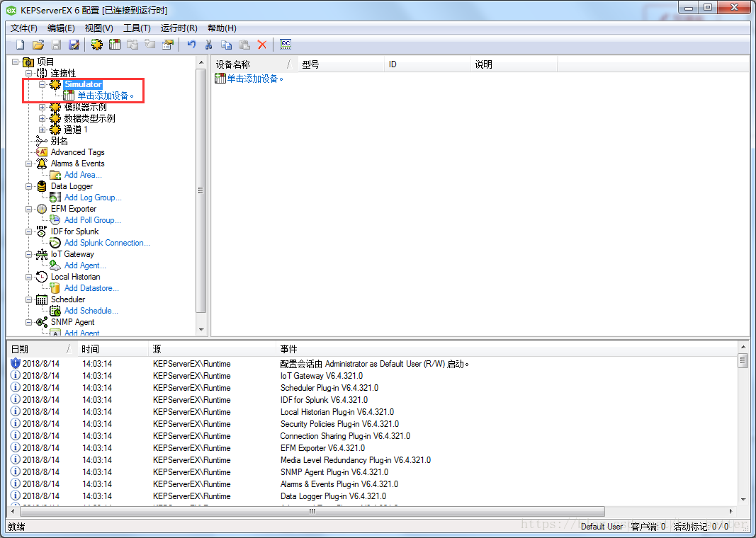756x538 pixels.
Task: Click the Copy toolbar icon
Action: [x=227, y=44]
